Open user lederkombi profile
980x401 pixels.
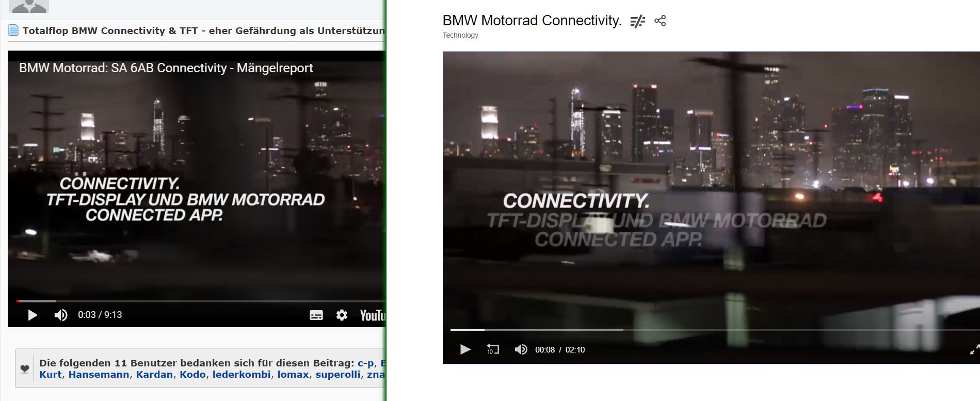coord(242,375)
